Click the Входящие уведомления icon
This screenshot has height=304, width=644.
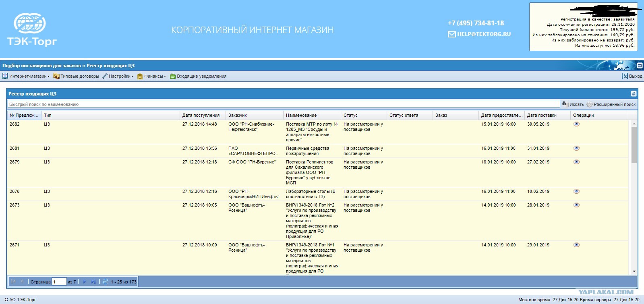173,76
